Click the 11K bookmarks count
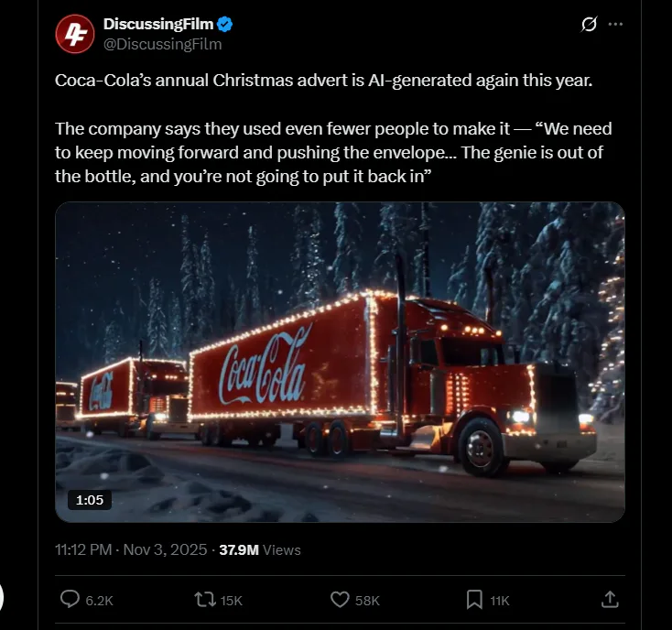 tap(499, 601)
